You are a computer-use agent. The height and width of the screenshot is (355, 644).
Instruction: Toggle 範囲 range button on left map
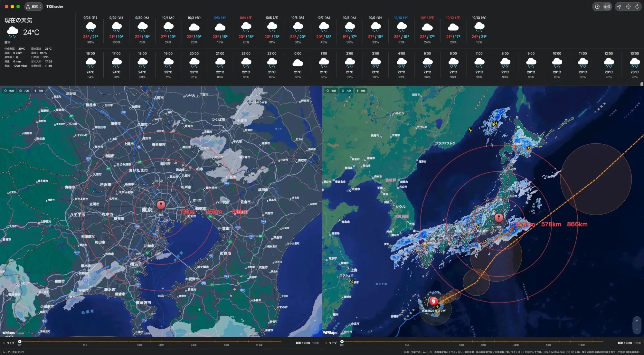tap(9, 91)
